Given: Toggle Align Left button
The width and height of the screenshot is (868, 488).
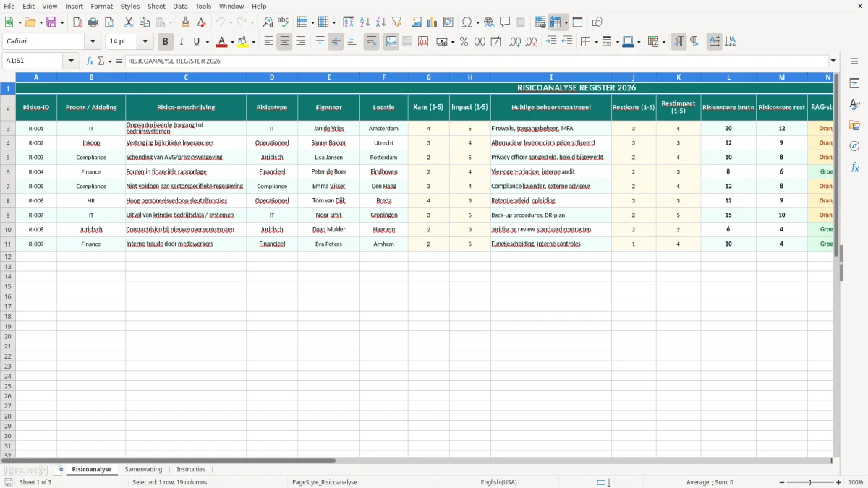Looking at the screenshot, I should pos(268,42).
